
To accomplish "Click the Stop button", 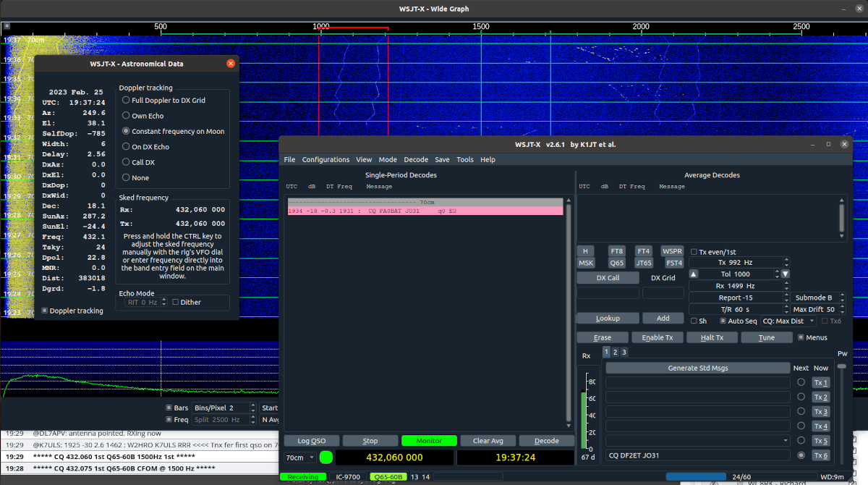I will click(x=370, y=440).
